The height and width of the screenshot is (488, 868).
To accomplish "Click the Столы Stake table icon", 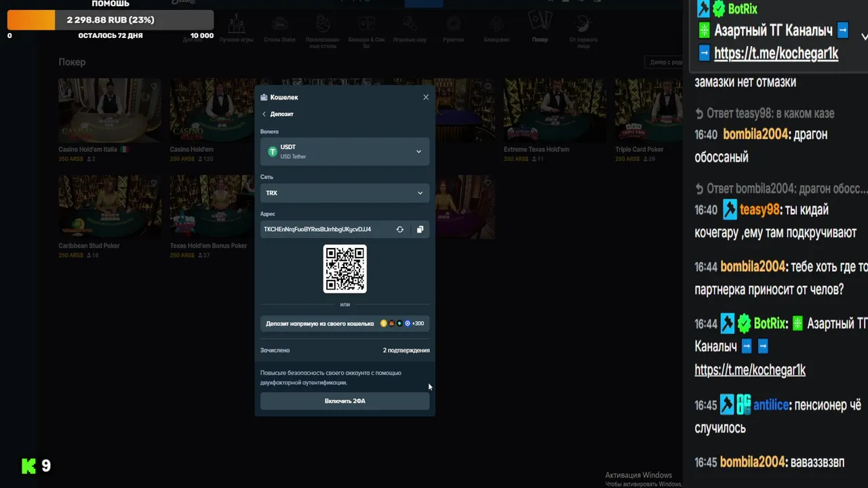I will [x=279, y=25].
